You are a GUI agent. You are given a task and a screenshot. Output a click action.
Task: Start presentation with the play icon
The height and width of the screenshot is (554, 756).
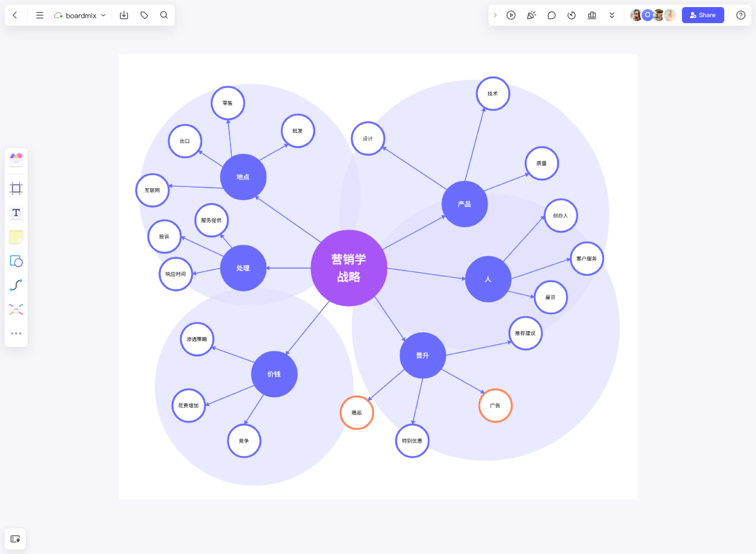click(x=511, y=15)
